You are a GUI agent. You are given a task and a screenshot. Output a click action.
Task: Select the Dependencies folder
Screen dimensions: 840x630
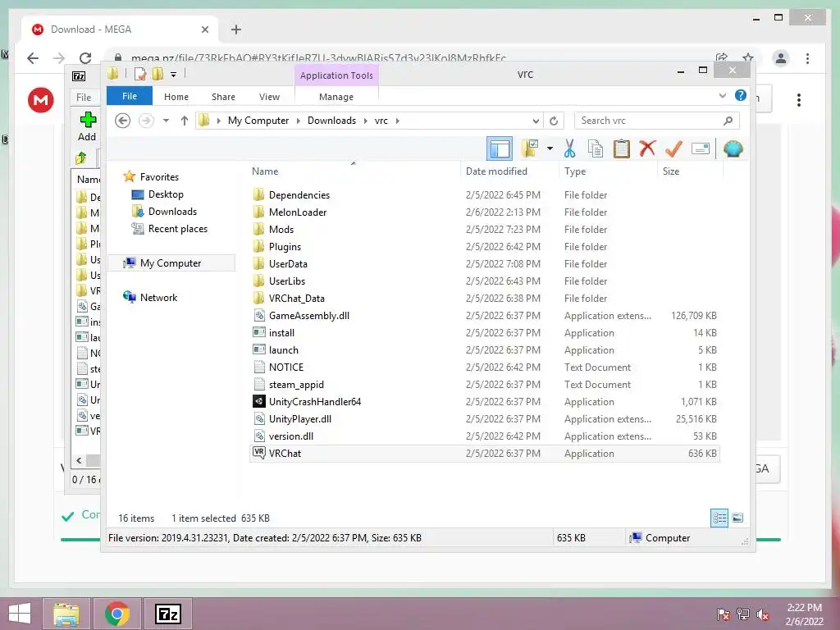click(x=299, y=195)
